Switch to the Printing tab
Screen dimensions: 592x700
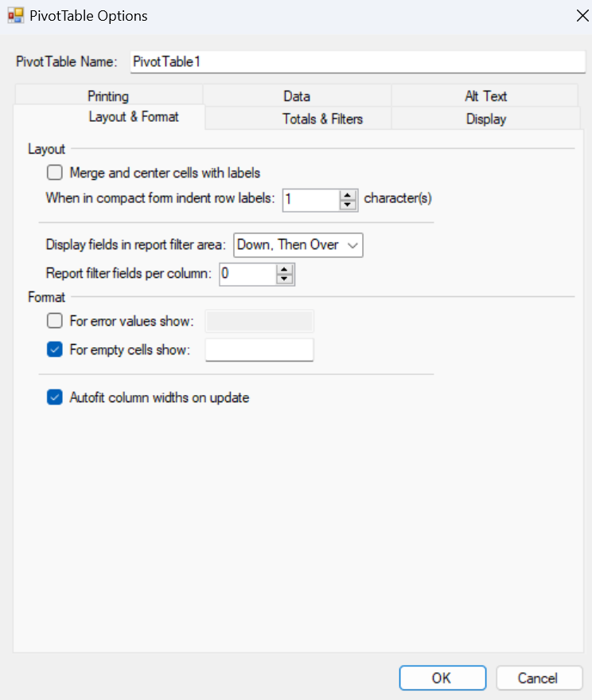pos(108,96)
